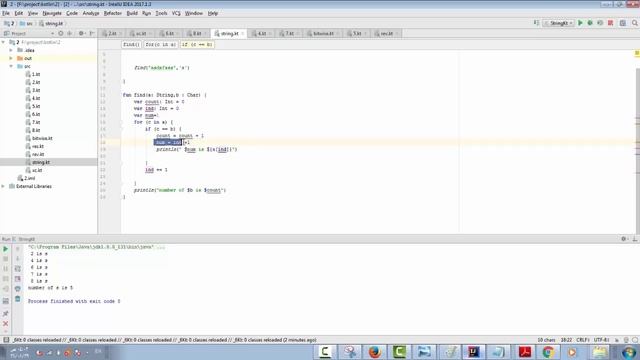Click Restore Layout icon in the Run panel
Screen dimensions: 640x360
[6, 301]
